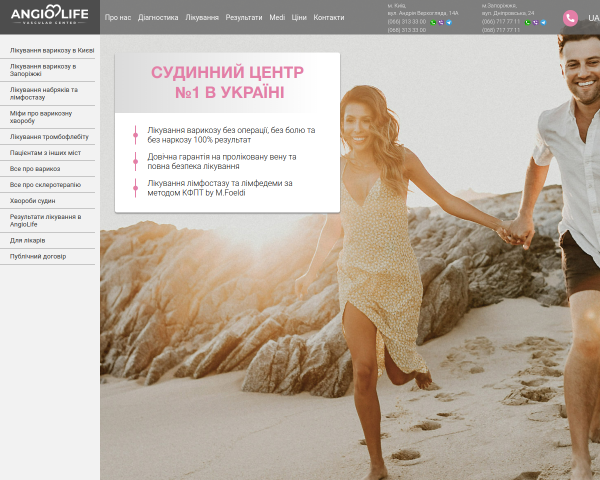
Task: Open "Все про склеротерапію" sidebar link
Action: click(x=45, y=185)
